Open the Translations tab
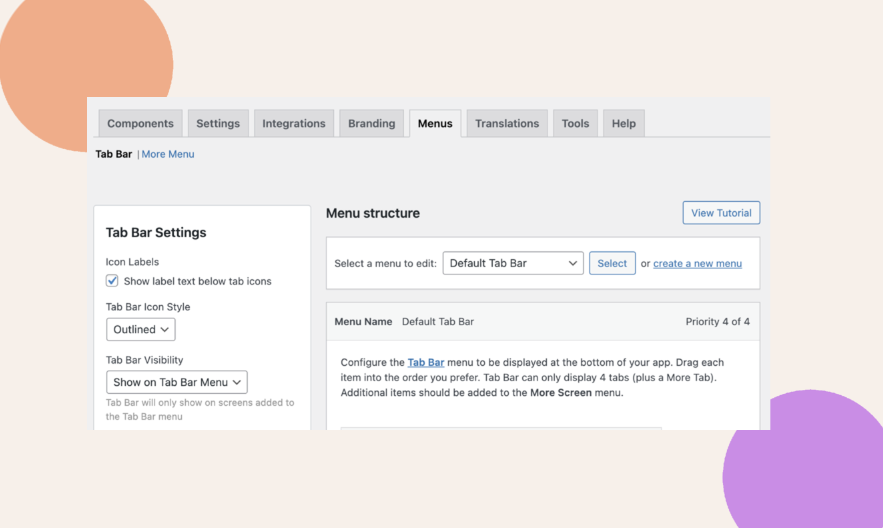The image size is (883, 528). pos(507,123)
